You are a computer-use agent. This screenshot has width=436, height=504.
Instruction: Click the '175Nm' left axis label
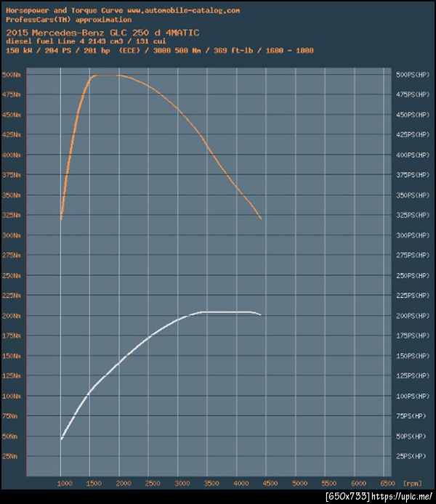(11, 336)
